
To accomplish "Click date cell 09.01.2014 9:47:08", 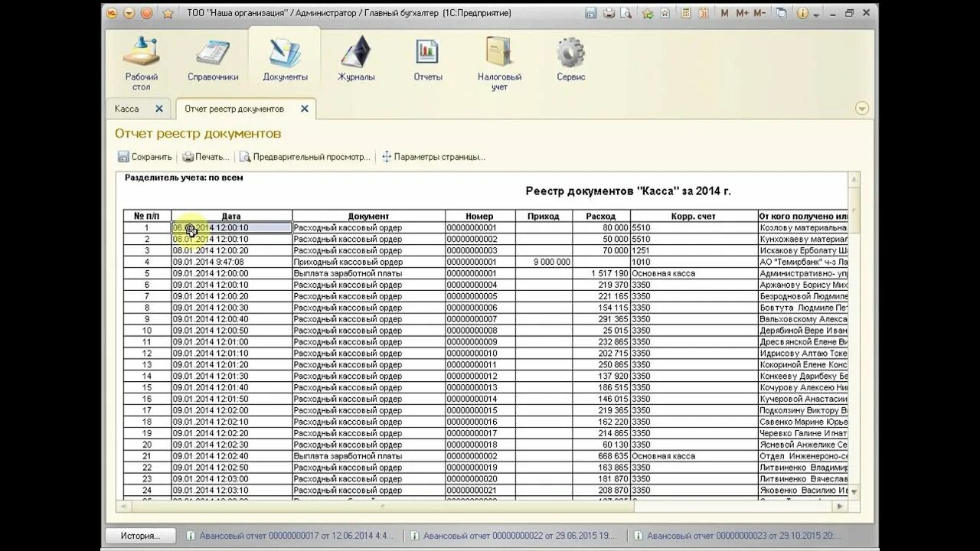I will 231,262.
